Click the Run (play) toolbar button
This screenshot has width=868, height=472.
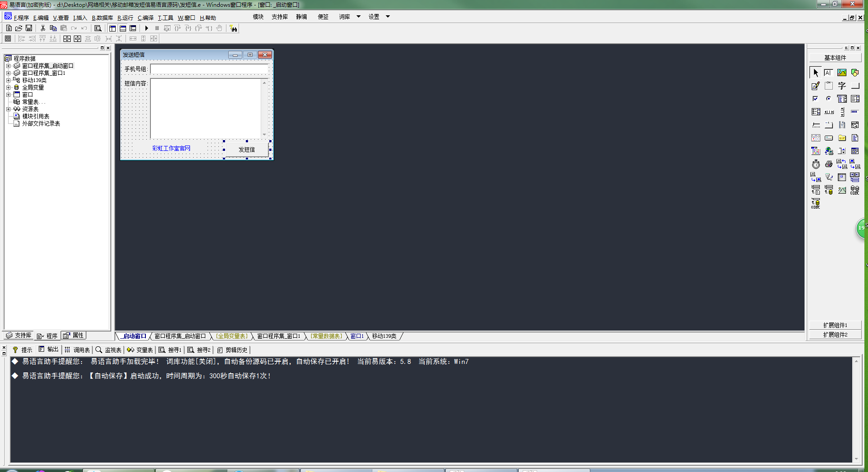[x=147, y=28]
